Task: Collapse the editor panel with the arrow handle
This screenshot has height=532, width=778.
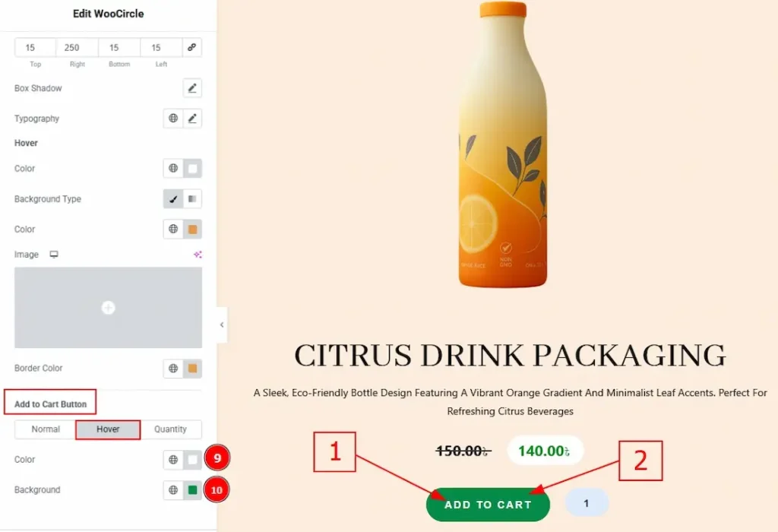Action: point(222,325)
